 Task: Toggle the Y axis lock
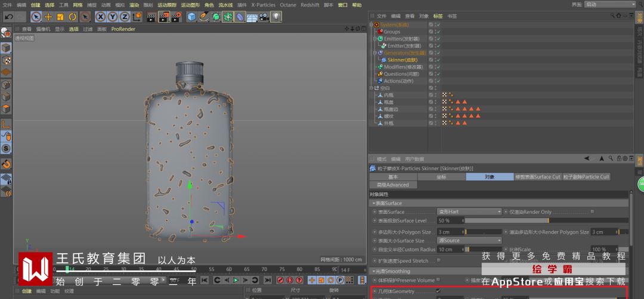coord(113,17)
